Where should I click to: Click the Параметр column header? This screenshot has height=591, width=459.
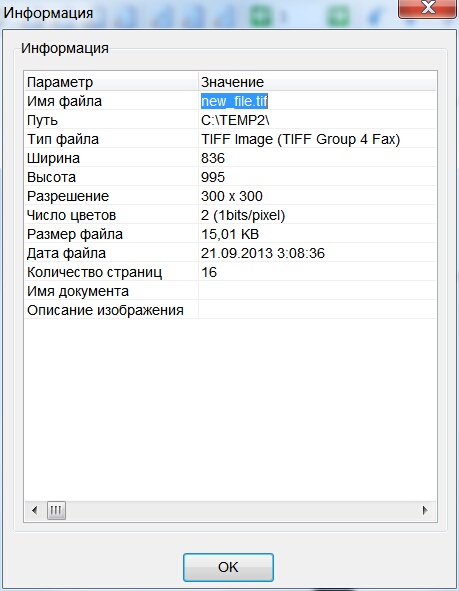(x=112, y=82)
